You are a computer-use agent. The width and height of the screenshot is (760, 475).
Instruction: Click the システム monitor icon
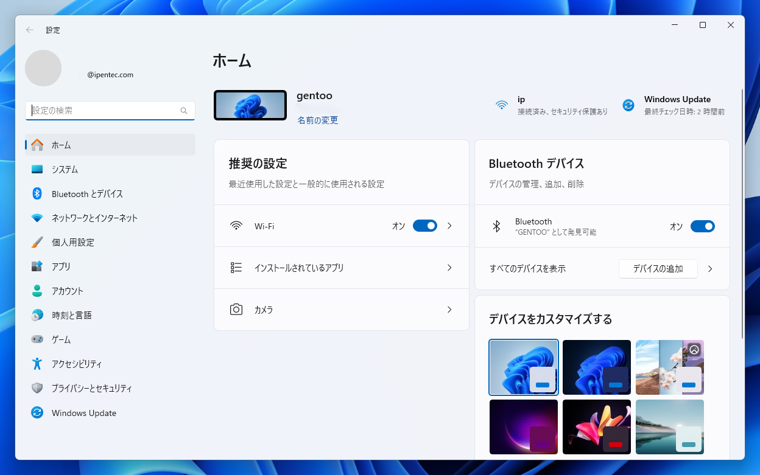click(37, 169)
